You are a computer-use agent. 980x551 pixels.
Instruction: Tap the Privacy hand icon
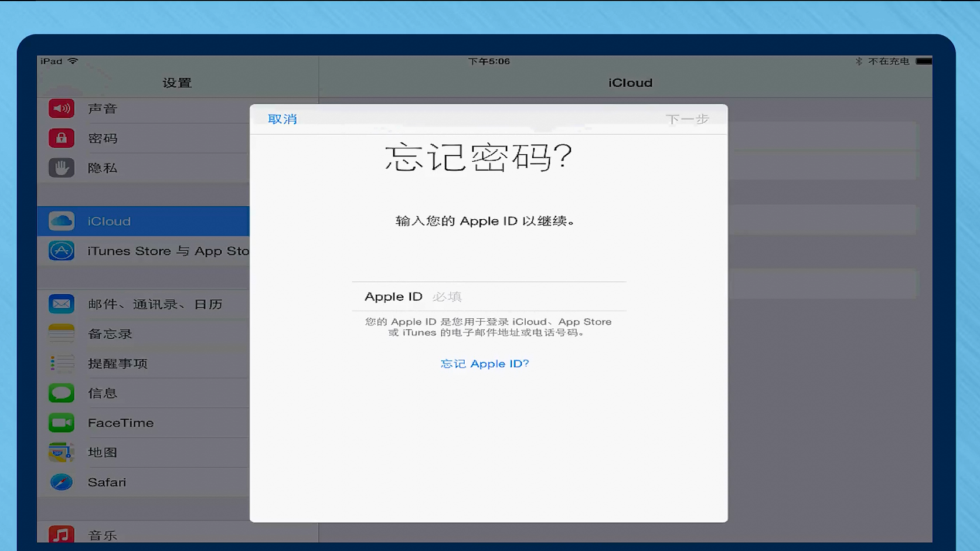[62, 168]
